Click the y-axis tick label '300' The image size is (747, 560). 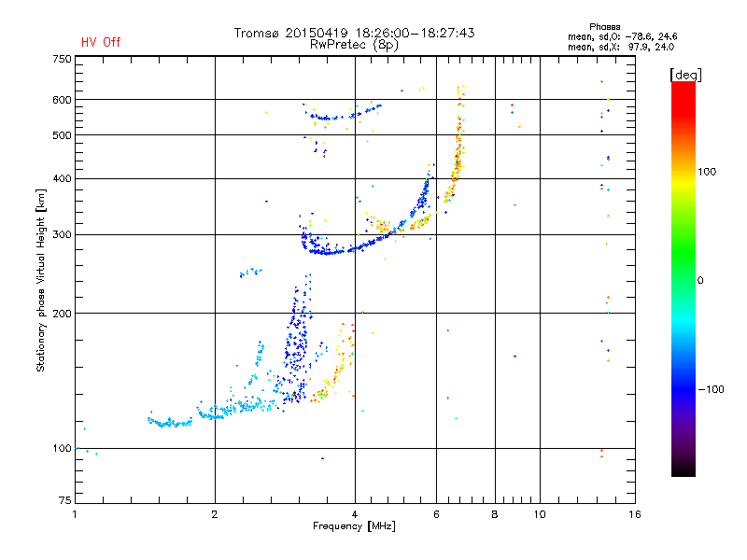point(62,234)
